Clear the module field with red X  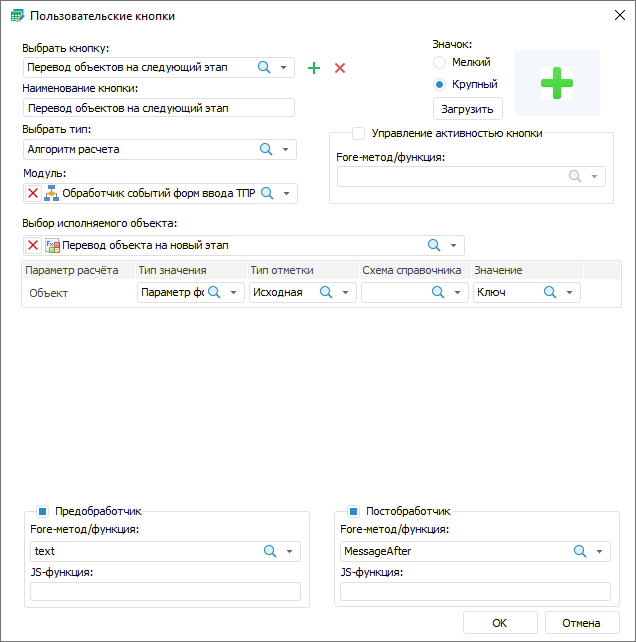pyautogui.click(x=33, y=194)
